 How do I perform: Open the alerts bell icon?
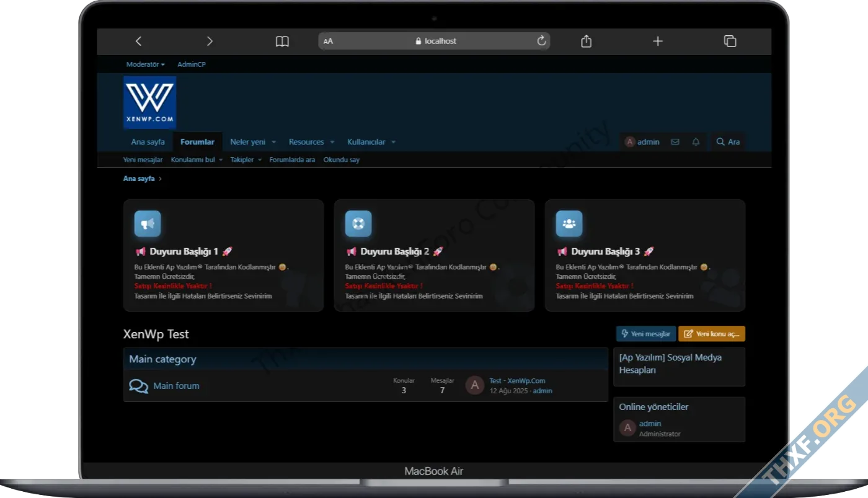[696, 142]
